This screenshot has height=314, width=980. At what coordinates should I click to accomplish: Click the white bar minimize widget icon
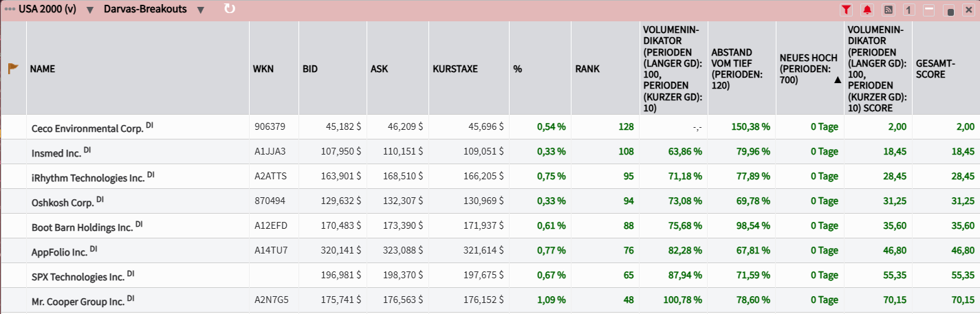929,10
